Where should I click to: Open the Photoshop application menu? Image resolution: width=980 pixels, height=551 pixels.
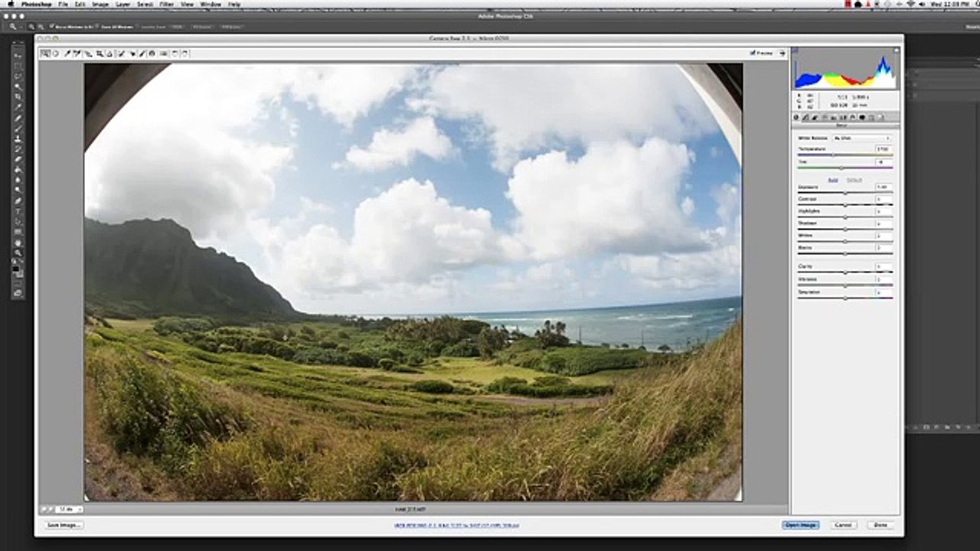[36, 4]
